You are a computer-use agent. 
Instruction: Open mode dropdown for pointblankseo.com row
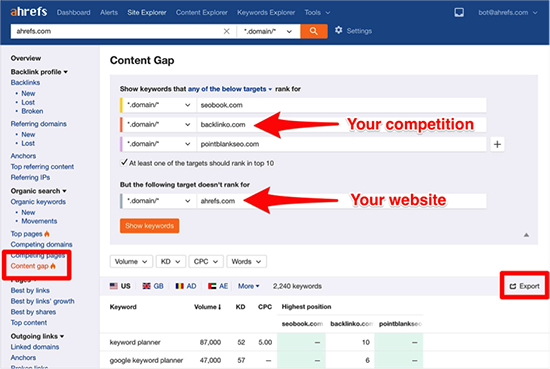tap(159, 144)
